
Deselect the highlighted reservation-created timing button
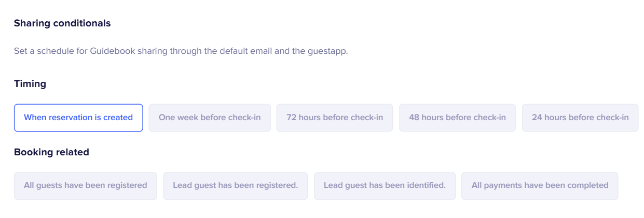[78, 118]
